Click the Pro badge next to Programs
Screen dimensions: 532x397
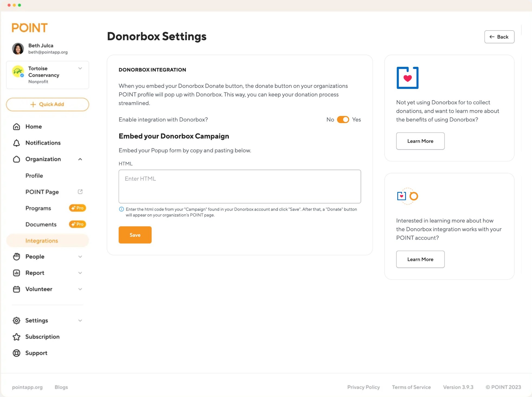[x=77, y=208]
